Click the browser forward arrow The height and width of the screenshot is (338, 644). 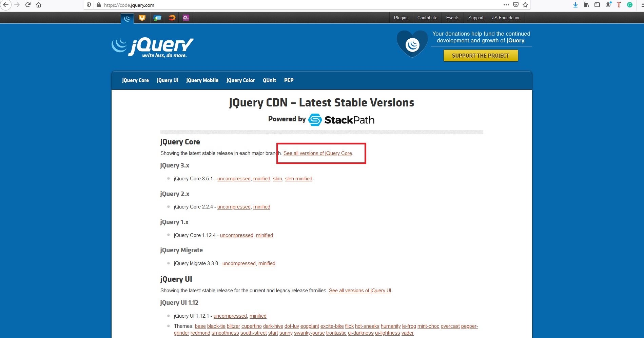click(17, 5)
